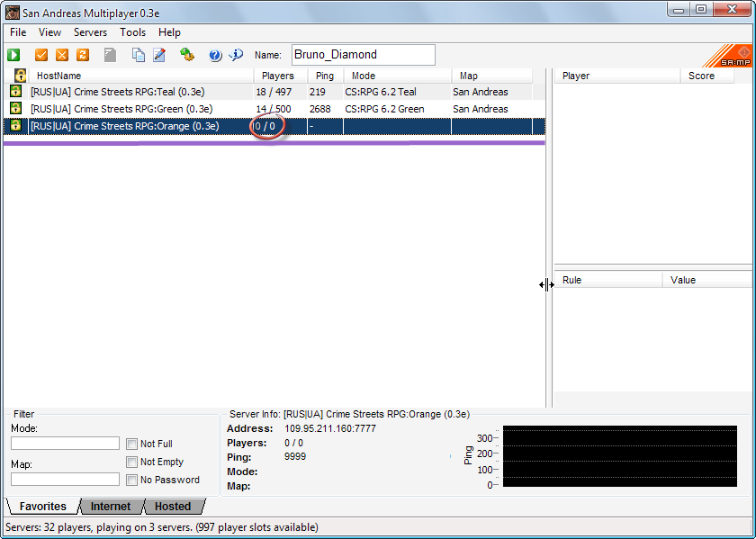Screen dimensions: 756x539
Task: Click the San Andreas Multiplayer title bar icon
Action: tap(13, 13)
